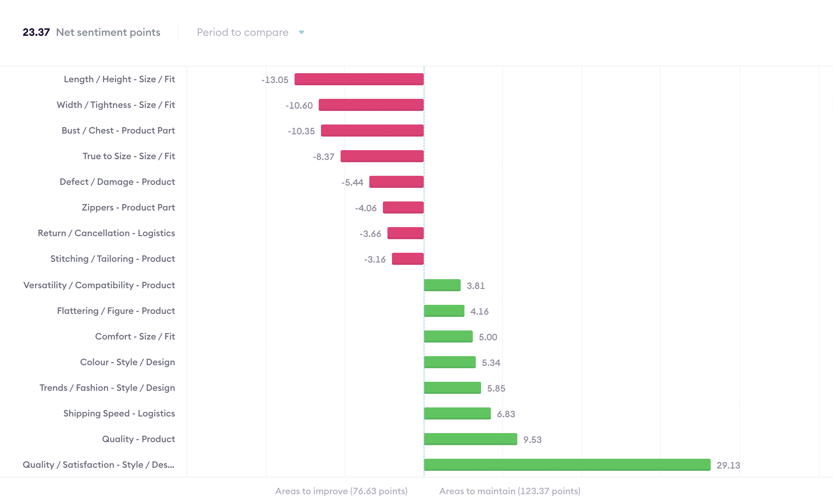Select the True to Size row label
The height and width of the screenshot is (504, 833).
(x=129, y=156)
